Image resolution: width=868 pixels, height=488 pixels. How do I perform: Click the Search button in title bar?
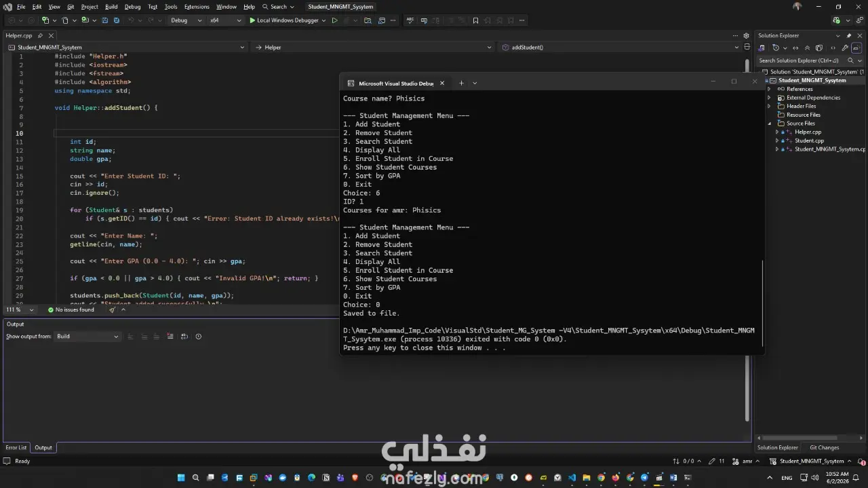click(x=279, y=7)
